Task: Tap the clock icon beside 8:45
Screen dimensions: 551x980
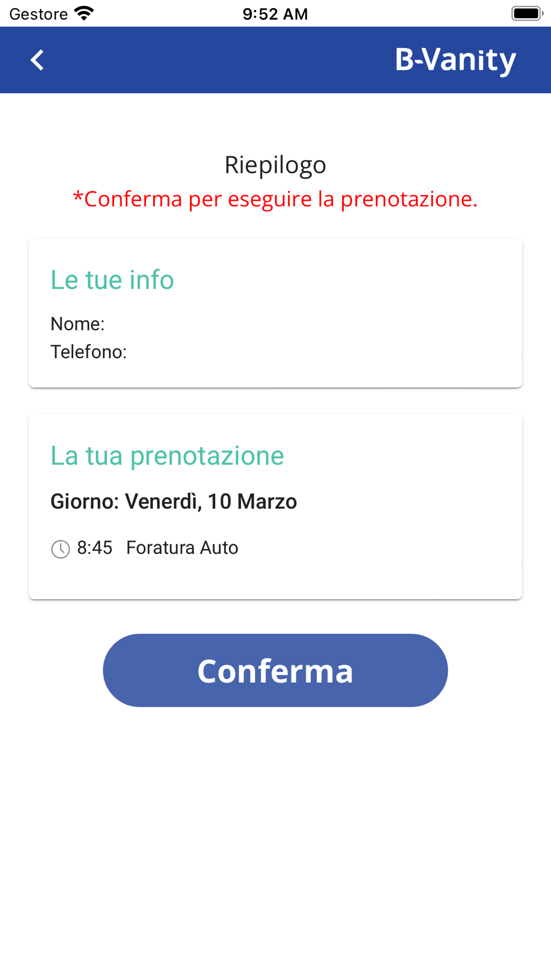Action: [61, 548]
